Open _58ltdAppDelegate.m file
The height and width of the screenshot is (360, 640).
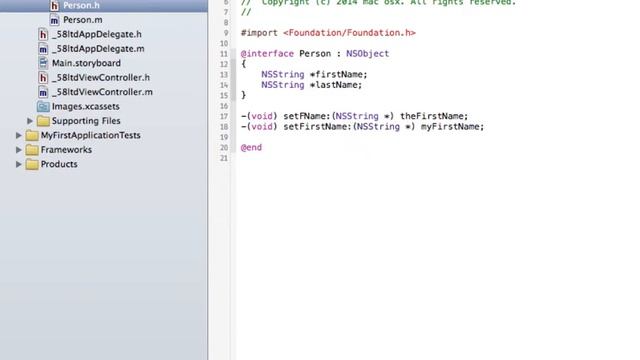click(x=98, y=49)
